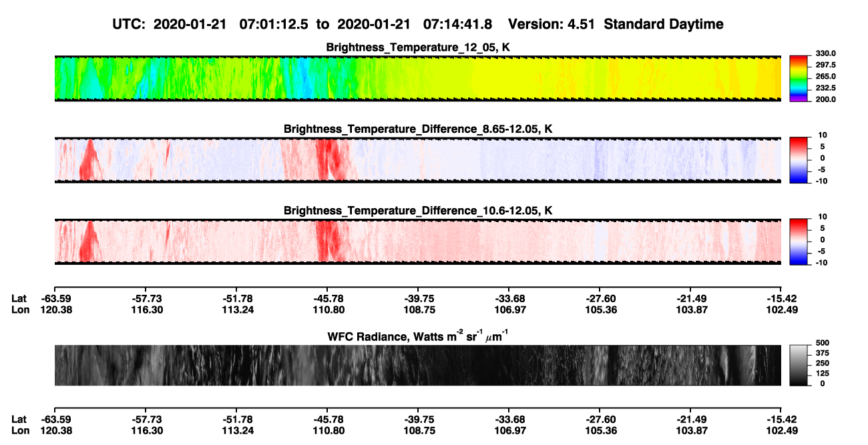Click the 330.0 colorbar tick label
This screenshot has height=445, width=868.
(825, 53)
